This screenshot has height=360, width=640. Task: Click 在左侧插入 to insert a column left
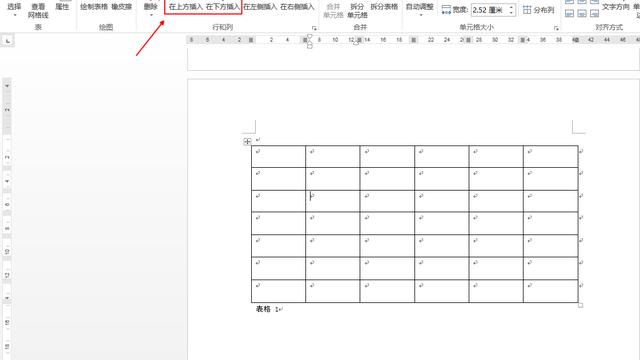click(260, 7)
